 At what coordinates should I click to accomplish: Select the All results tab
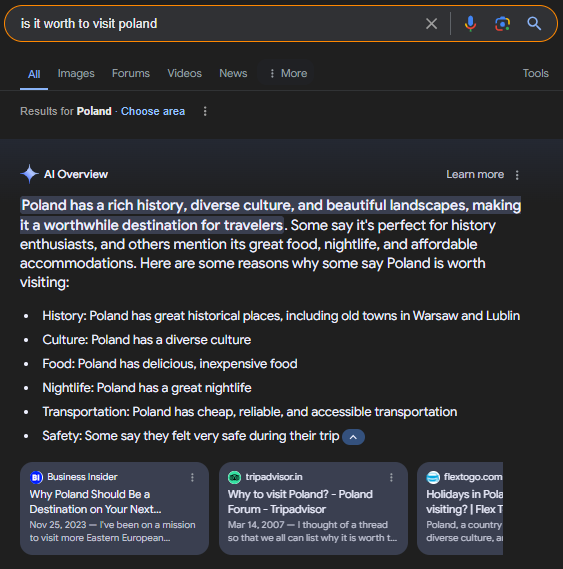pos(34,74)
